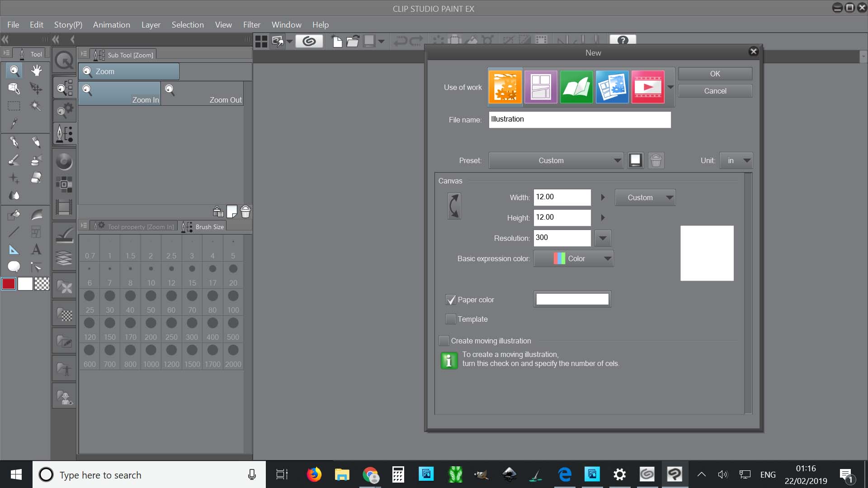Switch to the Zoom Out sub tool
The image size is (868, 488).
203,94
